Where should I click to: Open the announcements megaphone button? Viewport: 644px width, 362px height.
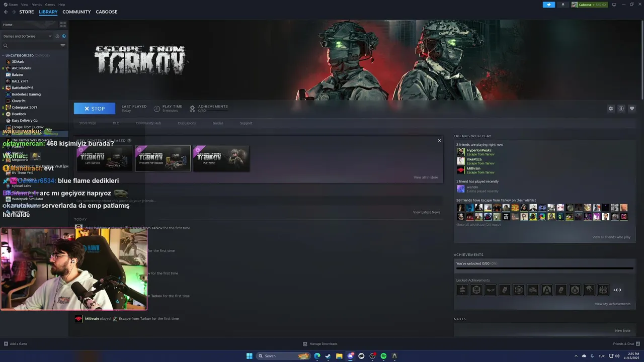click(549, 5)
